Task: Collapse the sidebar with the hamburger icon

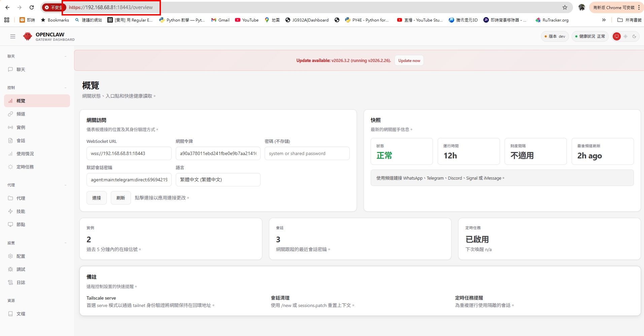Action: (13, 36)
